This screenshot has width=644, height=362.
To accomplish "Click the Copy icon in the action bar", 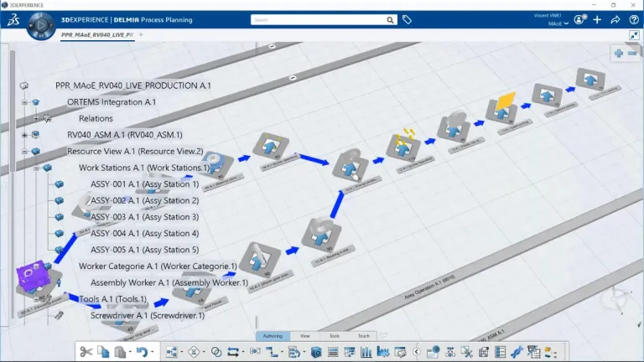I will 103,352.
